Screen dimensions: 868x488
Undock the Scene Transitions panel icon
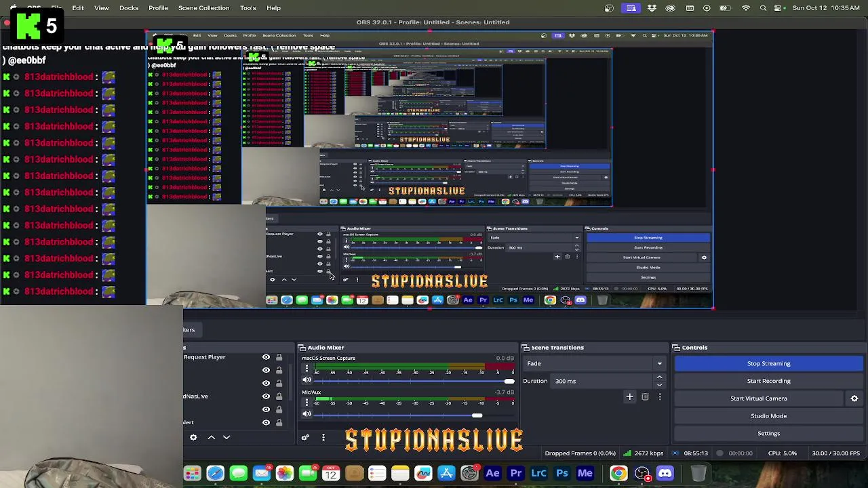[x=525, y=348]
